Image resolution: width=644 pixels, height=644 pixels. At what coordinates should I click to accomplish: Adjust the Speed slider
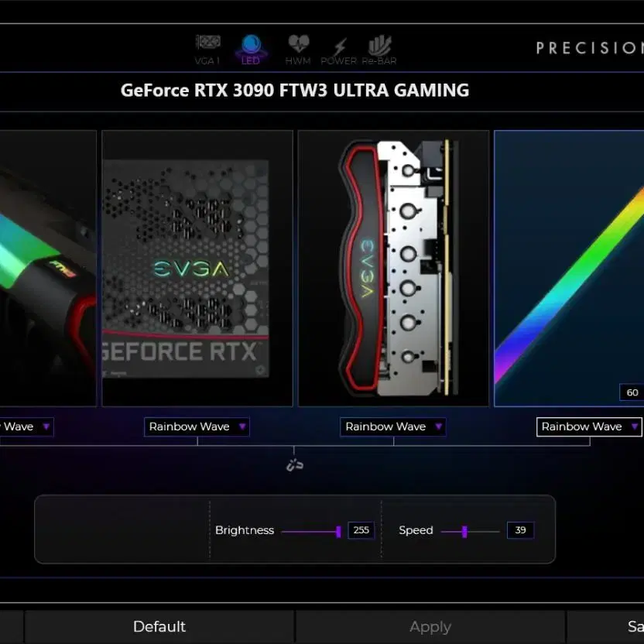click(470, 532)
